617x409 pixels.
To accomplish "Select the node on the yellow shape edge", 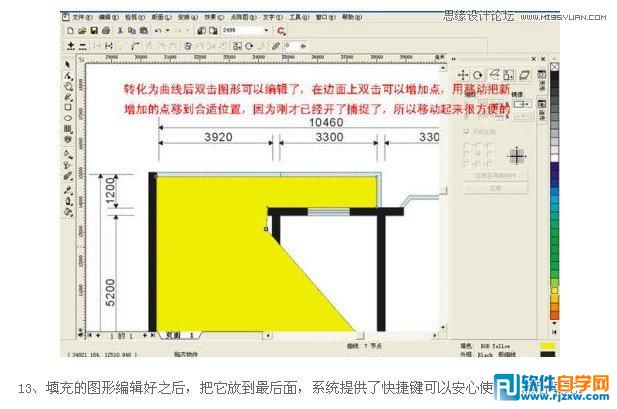I will (266, 229).
